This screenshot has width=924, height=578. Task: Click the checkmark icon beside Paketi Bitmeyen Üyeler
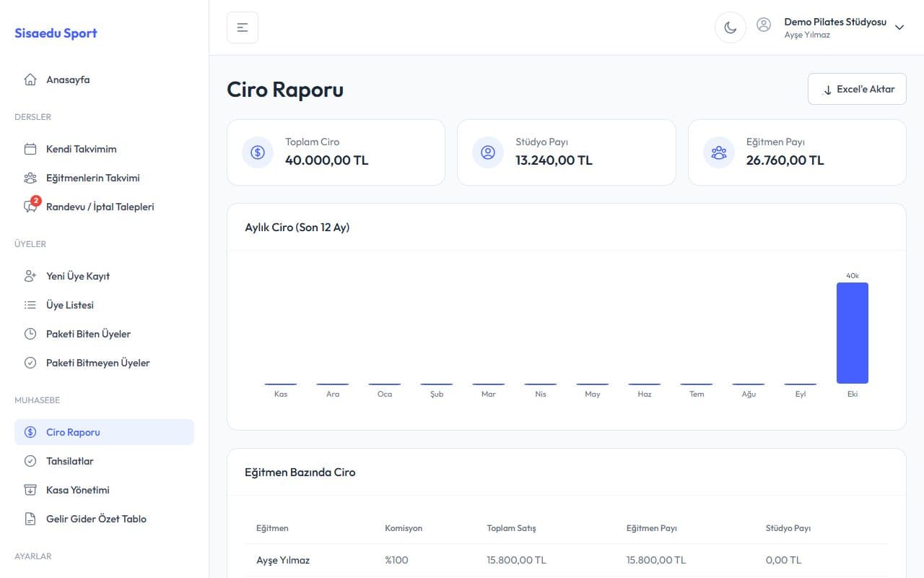30,363
